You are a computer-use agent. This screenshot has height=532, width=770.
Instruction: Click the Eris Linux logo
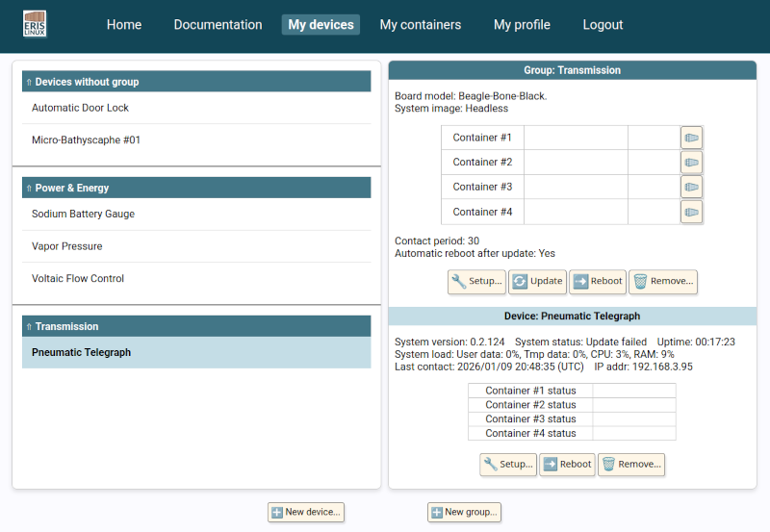point(35,24)
